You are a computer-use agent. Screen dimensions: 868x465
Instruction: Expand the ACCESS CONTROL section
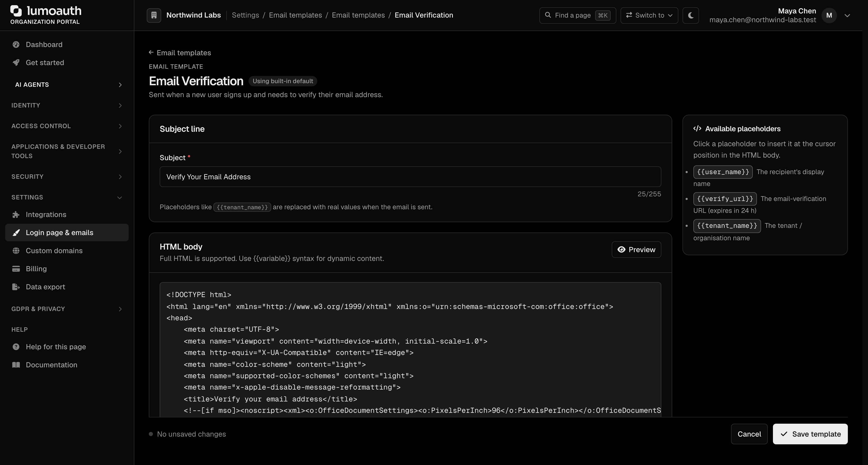click(x=67, y=126)
